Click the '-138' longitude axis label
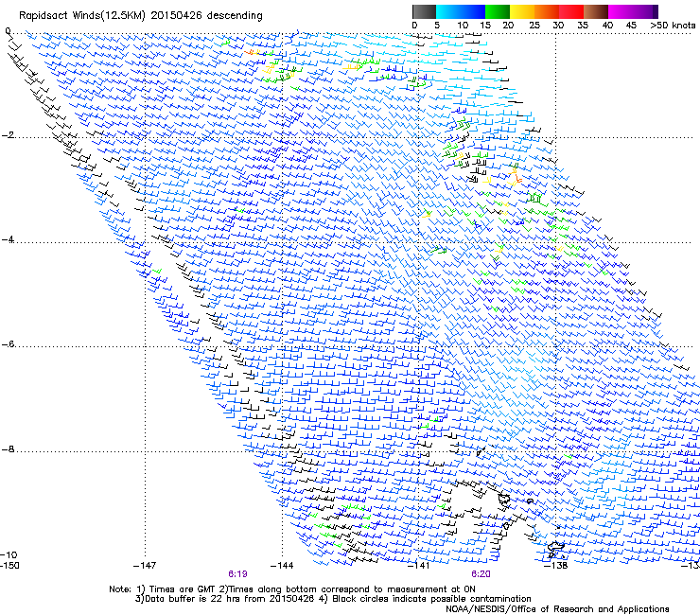Screen dimensions: 700x615 tap(556, 566)
